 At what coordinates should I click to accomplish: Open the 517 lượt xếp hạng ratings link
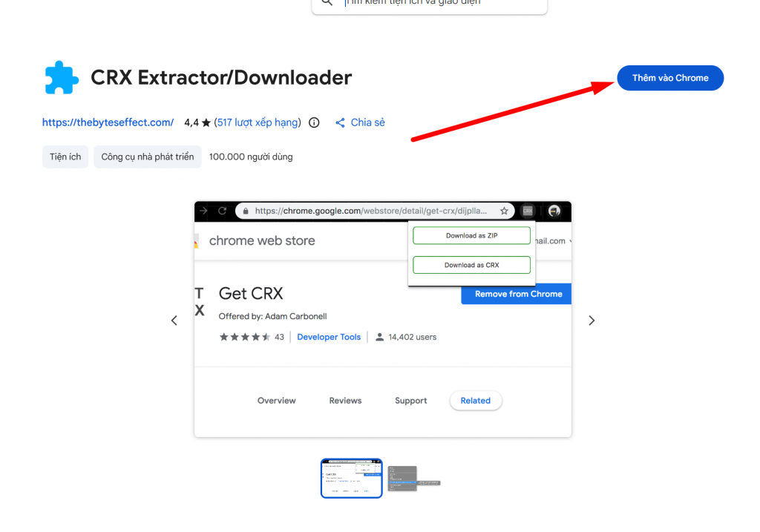click(x=258, y=122)
